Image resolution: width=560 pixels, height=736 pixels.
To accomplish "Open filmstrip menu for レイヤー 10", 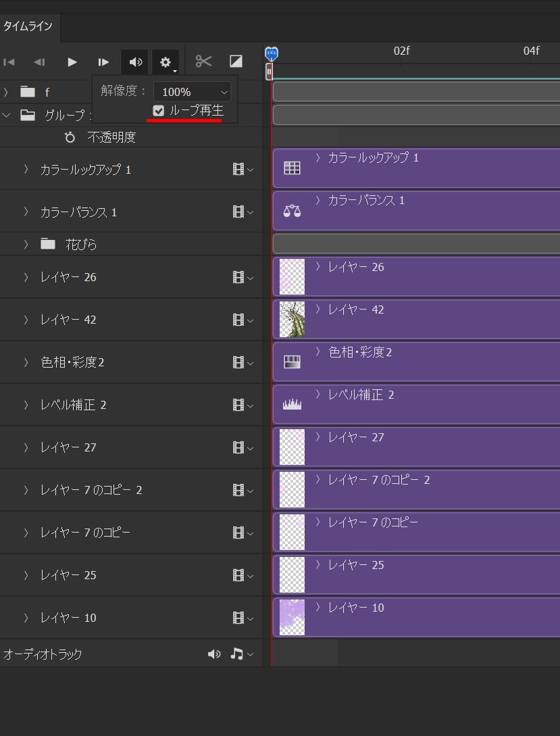I will pyautogui.click(x=243, y=618).
